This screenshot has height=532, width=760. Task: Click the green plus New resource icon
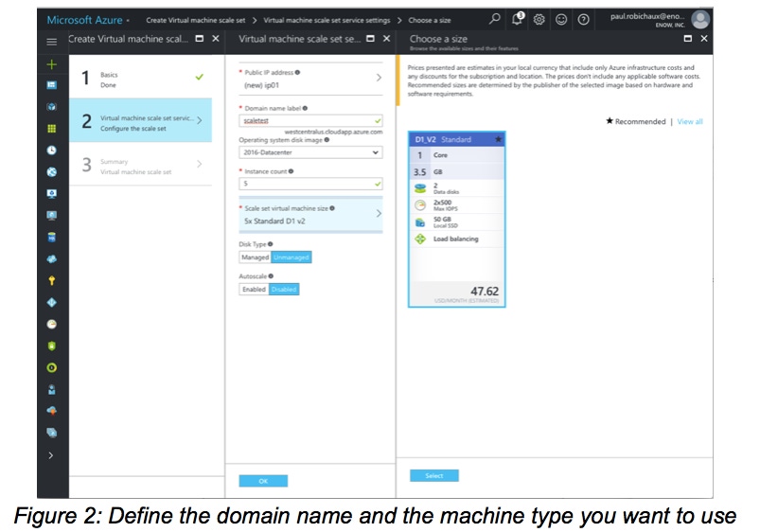[x=51, y=64]
